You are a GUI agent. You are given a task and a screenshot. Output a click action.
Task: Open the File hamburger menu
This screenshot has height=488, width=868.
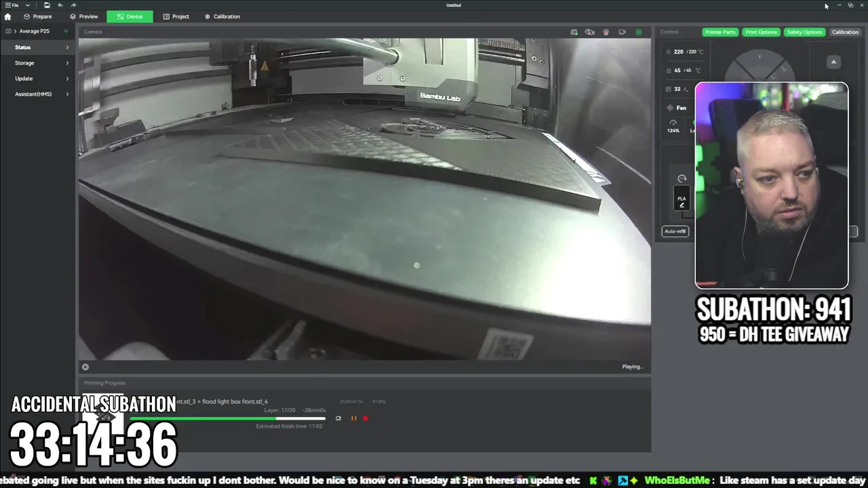(x=12, y=5)
